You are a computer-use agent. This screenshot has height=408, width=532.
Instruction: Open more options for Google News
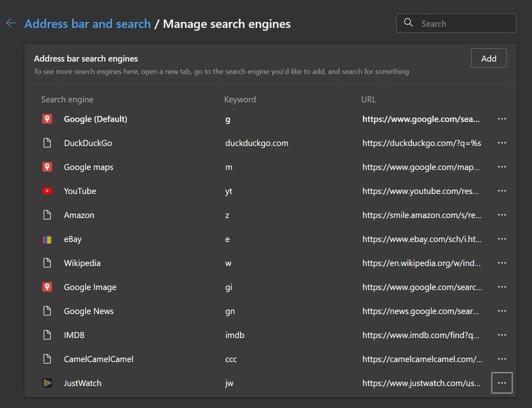pos(502,311)
